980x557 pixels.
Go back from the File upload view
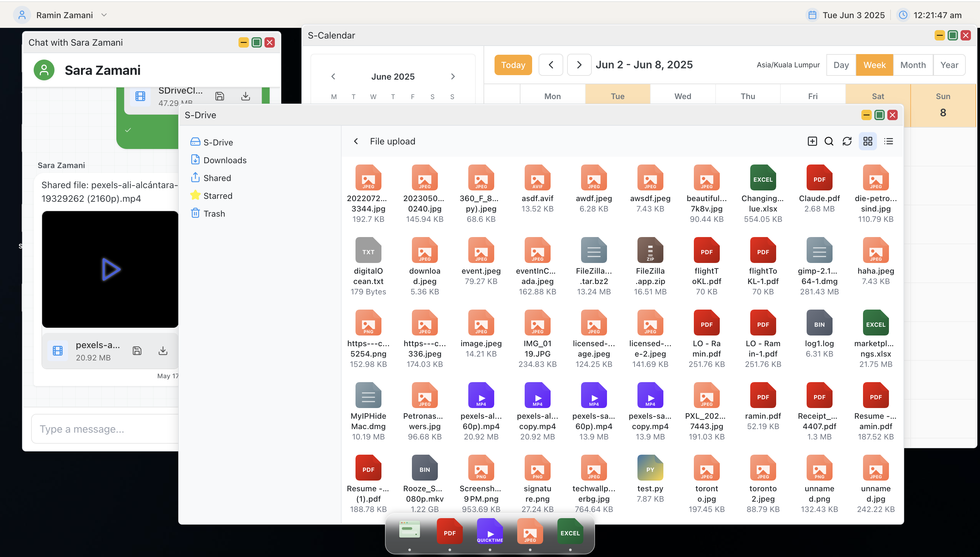[x=356, y=141]
